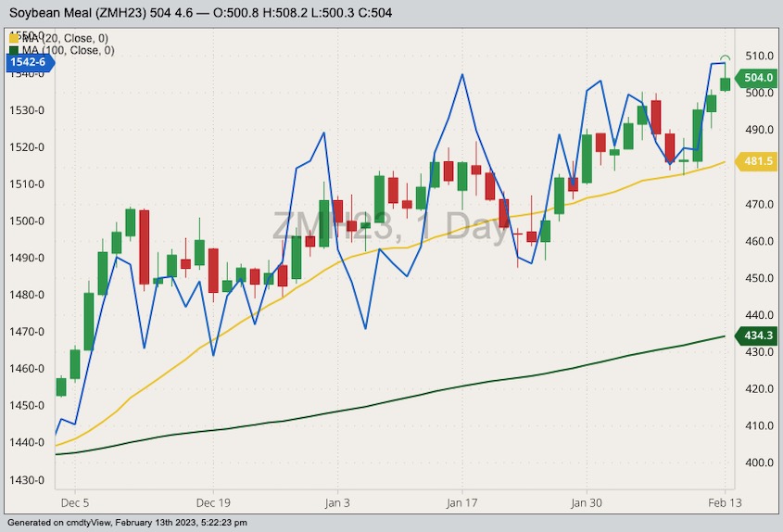Click the green 504.0 last-price tag
Screen dimensions: 783x532
point(756,78)
